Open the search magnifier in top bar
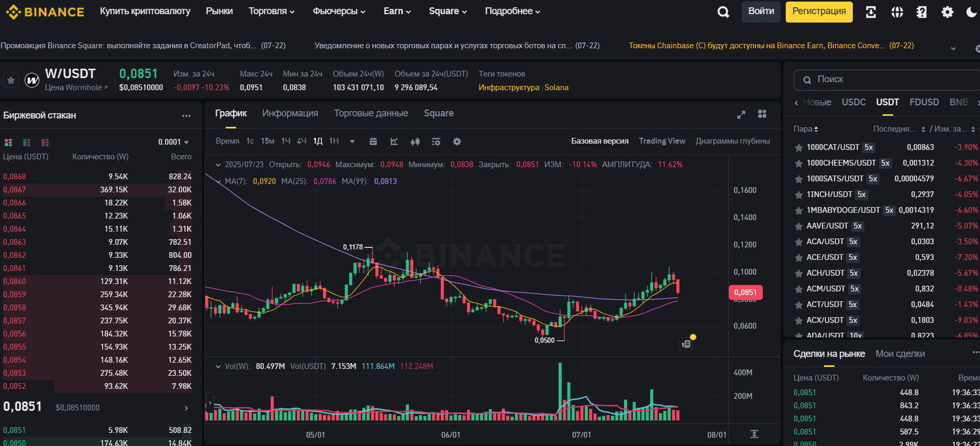This screenshot has width=980, height=446. 723,12
